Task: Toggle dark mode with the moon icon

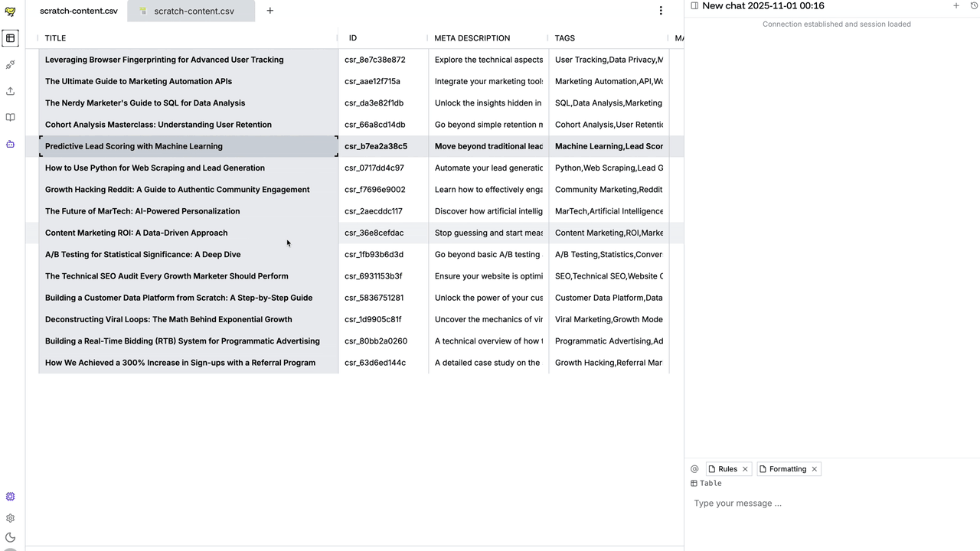Action: [10, 537]
